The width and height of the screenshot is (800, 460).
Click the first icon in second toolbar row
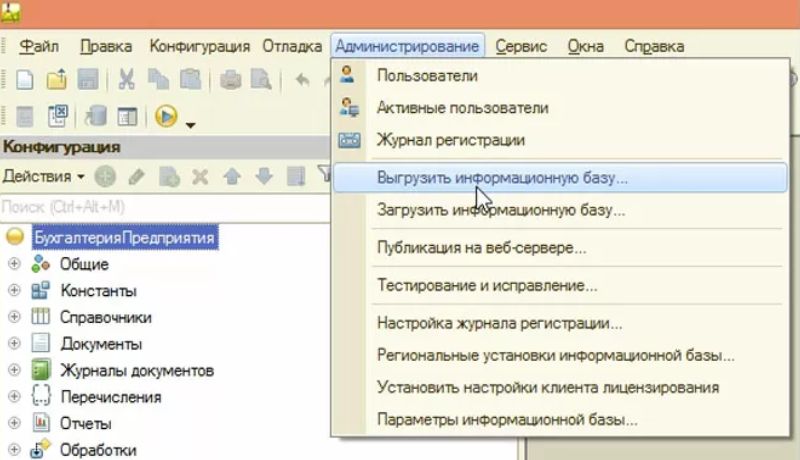click(x=24, y=116)
